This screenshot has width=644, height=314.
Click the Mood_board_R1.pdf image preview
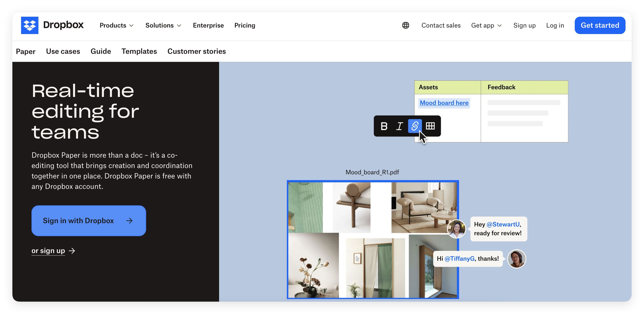coord(373,240)
